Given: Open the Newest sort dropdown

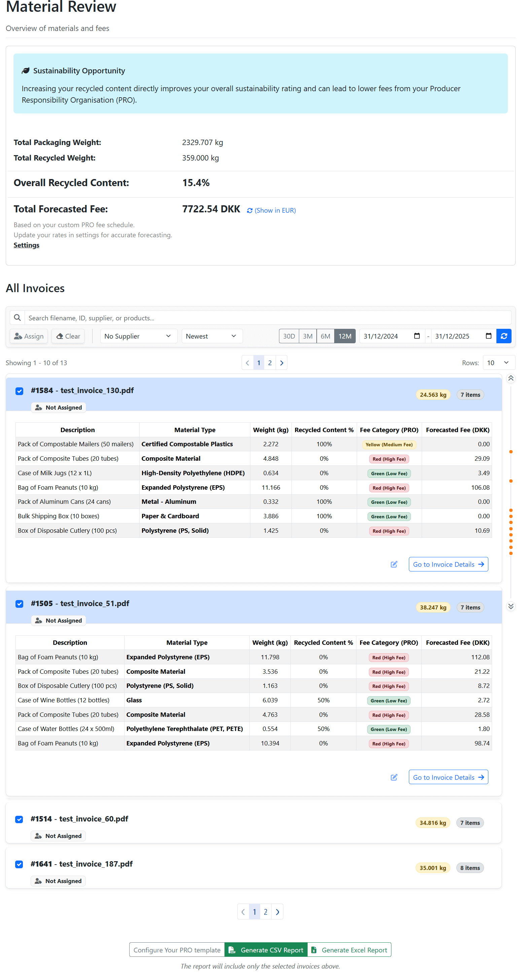Looking at the screenshot, I should 212,336.
